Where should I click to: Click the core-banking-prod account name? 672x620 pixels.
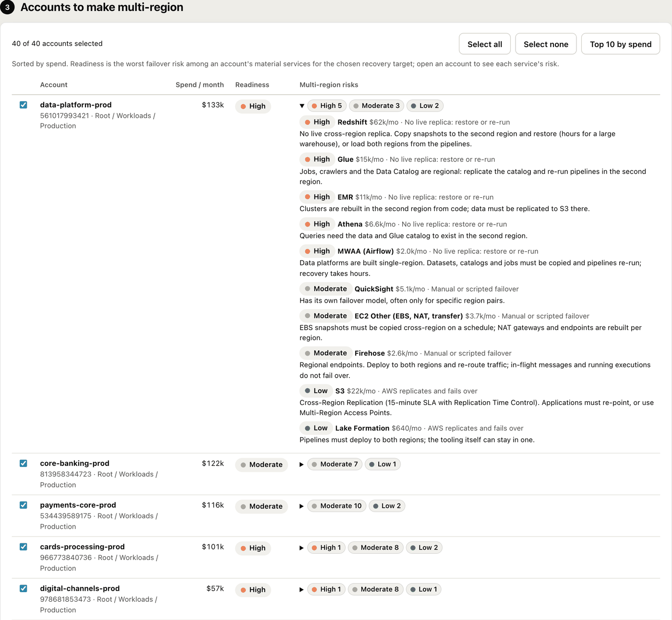click(75, 463)
